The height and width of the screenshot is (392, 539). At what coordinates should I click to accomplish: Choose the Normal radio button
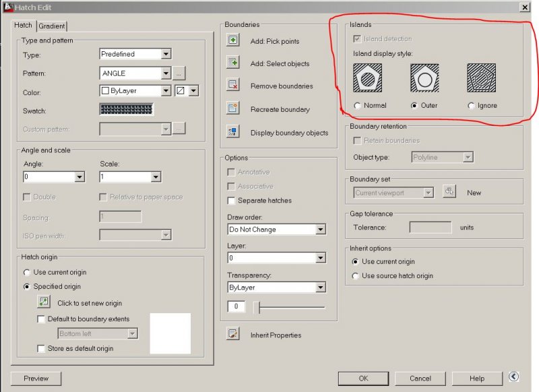click(x=357, y=106)
